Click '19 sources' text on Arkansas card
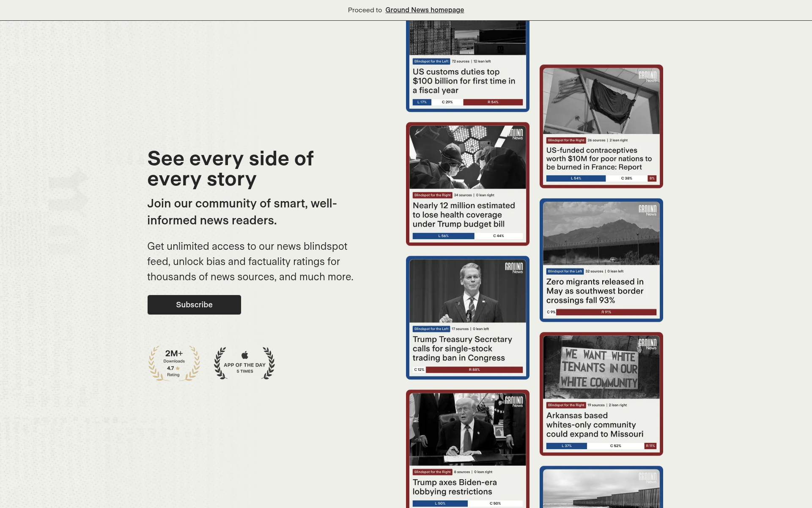This screenshot has width=812, height=508. tap(596, 405)
